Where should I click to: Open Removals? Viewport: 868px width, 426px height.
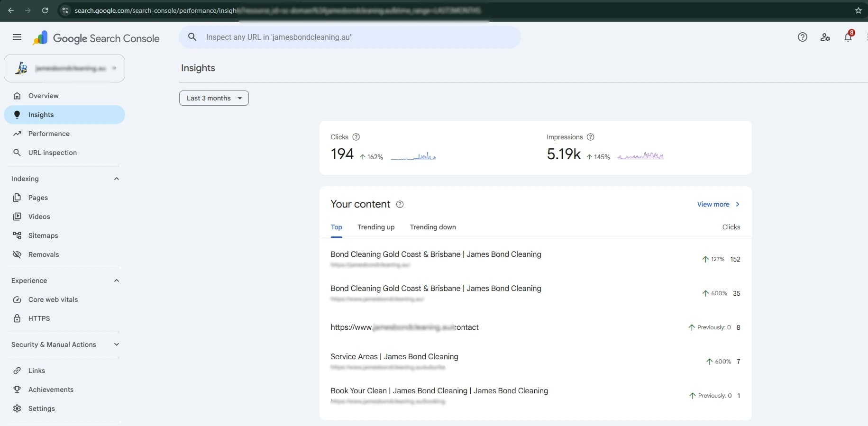(x=64, y=254)
